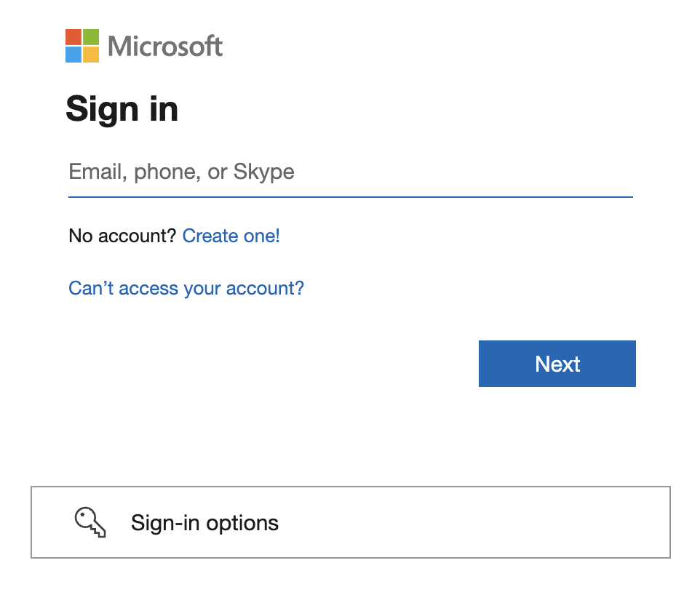
Task: Click the word "Email" in the placeholder
Action: tap(96, 172)
